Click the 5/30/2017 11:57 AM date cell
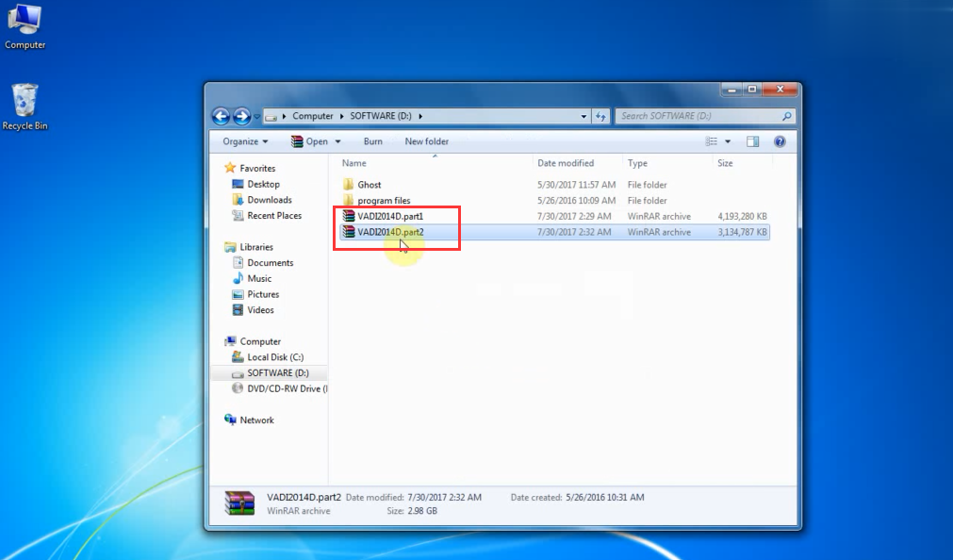Image resolution: width=953 pixels, height=560 pixels. click(x=576, y=185)
